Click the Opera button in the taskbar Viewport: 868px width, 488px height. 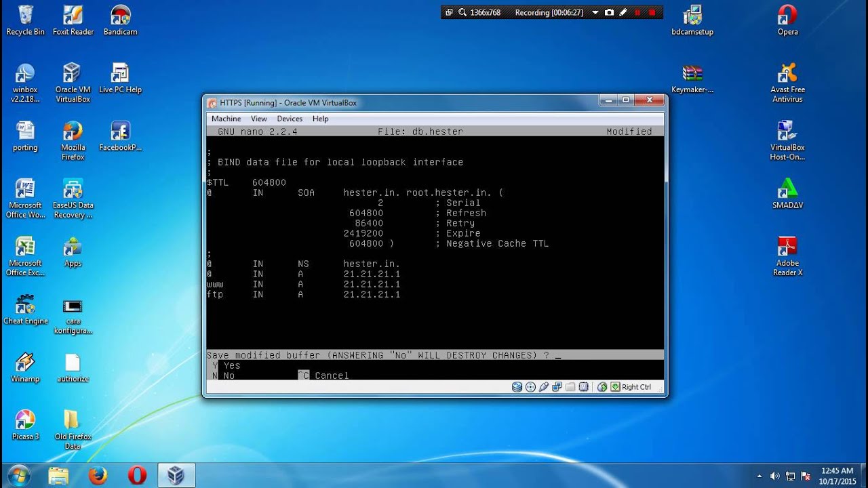tap(137, 475)
